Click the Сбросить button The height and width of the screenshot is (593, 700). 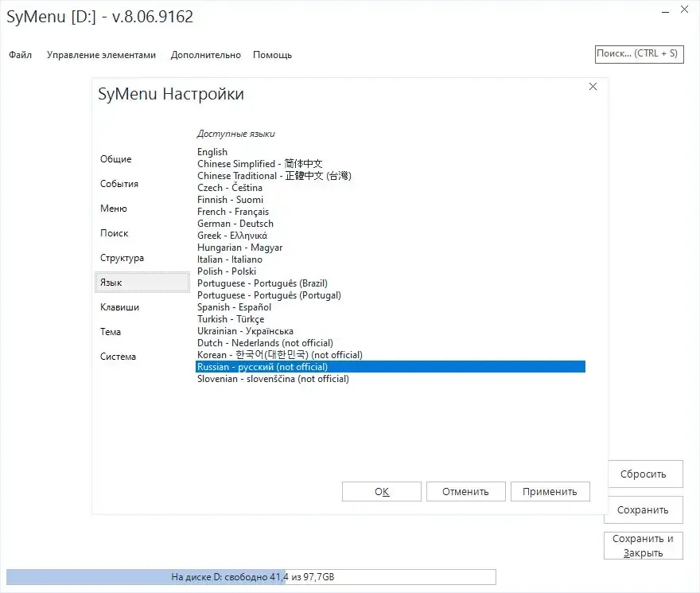pyautogui.click(x=645, y=474)
